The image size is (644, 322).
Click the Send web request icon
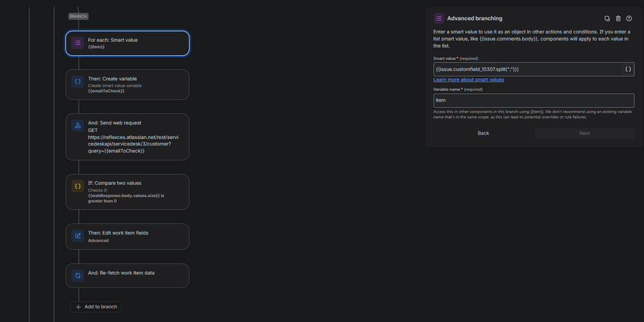coord(77,126)
